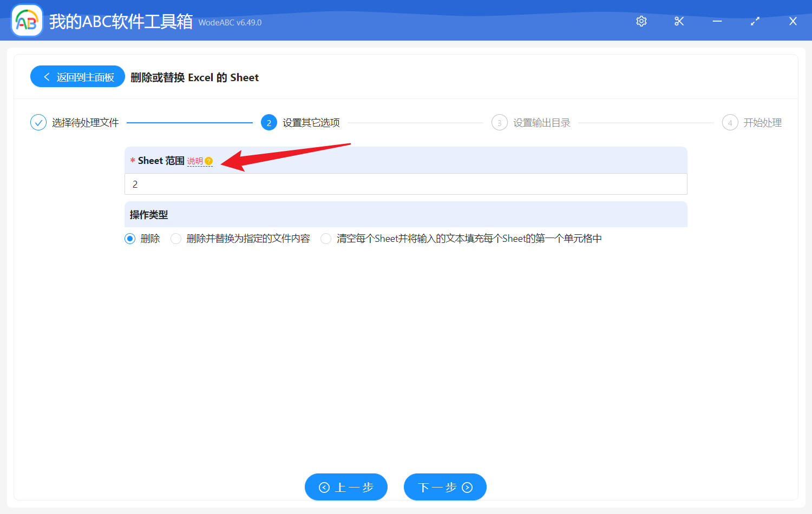Image resolution: width=812 pixels, height=514 pixels.
Task: Click the 设置输出目录 step label
Action: coord(541,123)
